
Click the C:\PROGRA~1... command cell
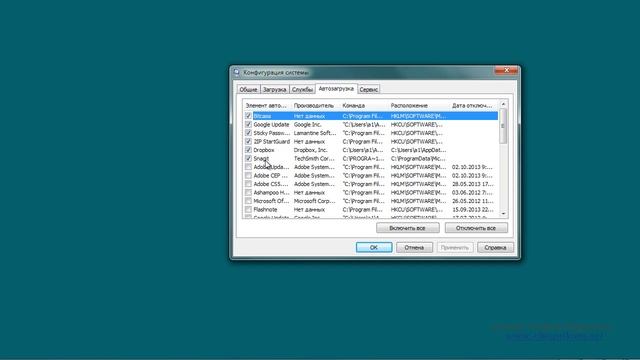(x=363, y=158)
